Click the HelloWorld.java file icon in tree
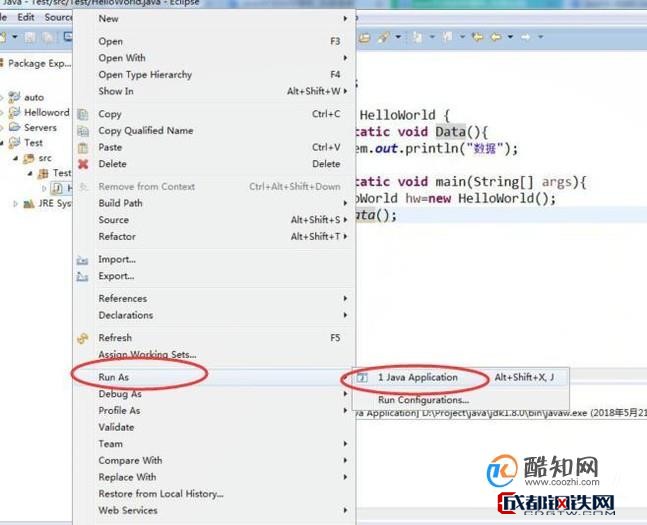 point(57,189)
